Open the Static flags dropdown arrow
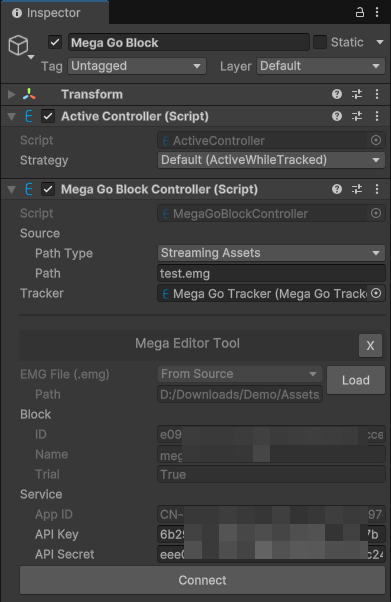The image size is (391, 602). [x=380, y=42]
